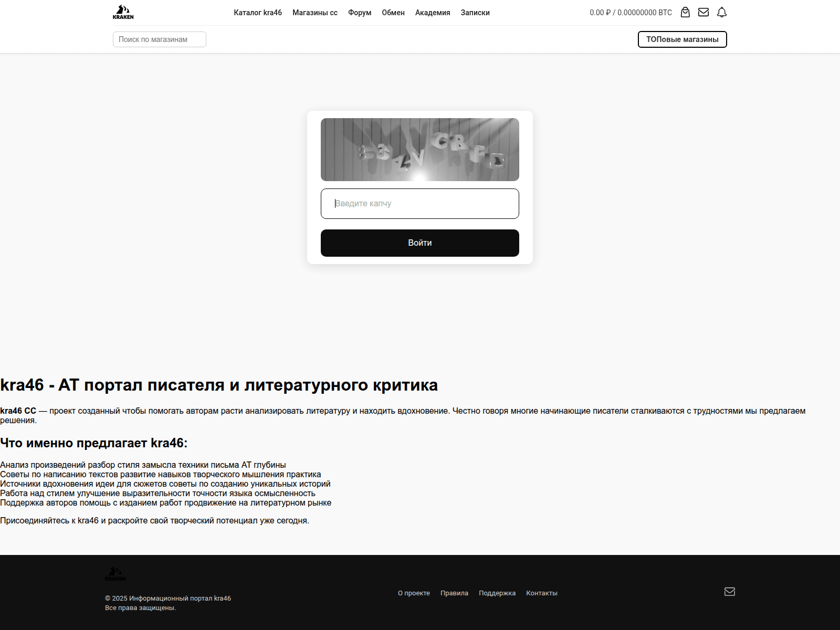This screenshot has width=840, height=630.
Task: Click the captcha image
Action: click(420, 150)
